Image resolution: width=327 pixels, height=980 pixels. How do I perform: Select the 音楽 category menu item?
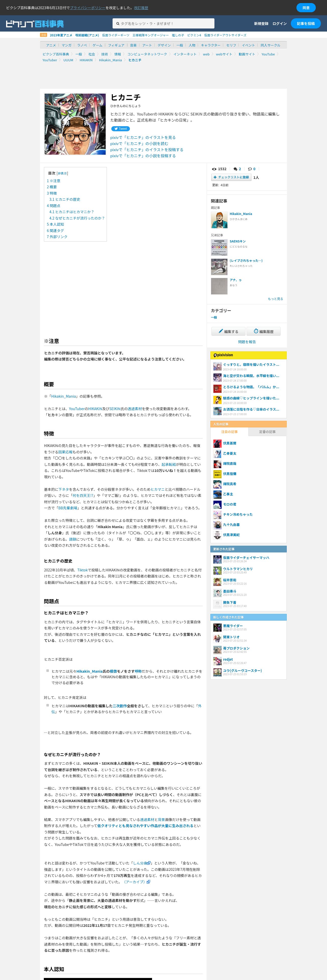click(133, 45)
